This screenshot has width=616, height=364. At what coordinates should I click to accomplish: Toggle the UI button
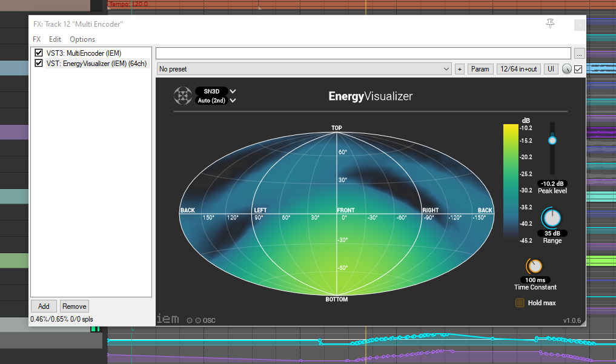point(551,69)
